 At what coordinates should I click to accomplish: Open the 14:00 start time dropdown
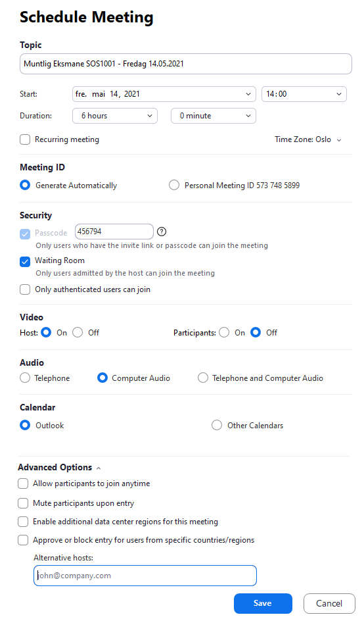coord(304,94)
